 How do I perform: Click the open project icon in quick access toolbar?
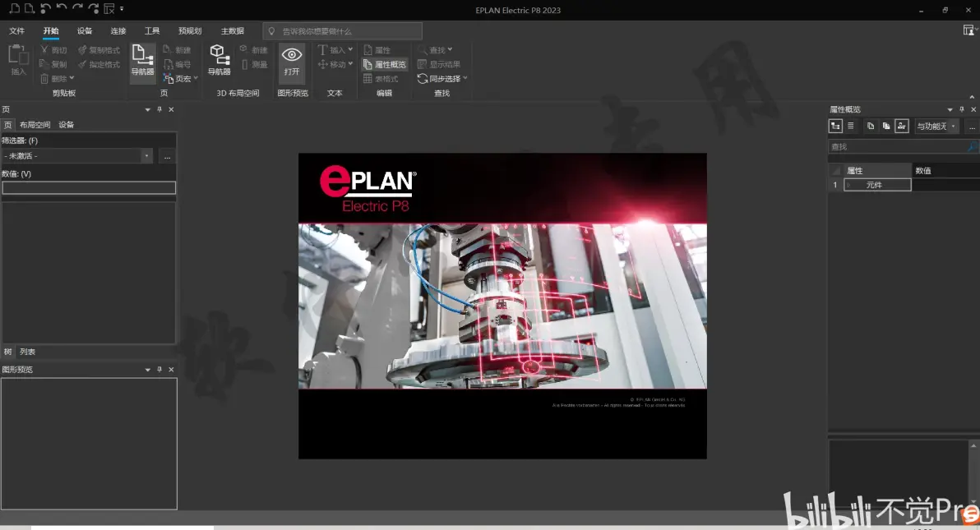(x=29, y=9)
